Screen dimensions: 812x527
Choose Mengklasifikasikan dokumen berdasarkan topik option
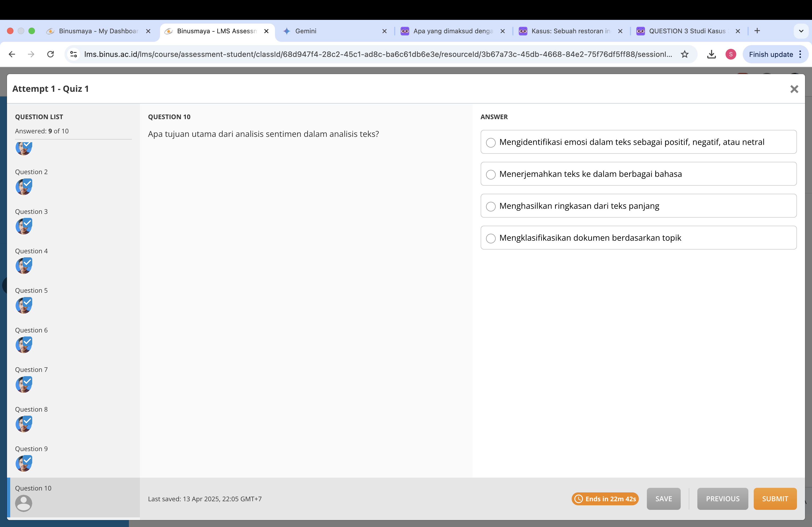(x=638, y=237)
